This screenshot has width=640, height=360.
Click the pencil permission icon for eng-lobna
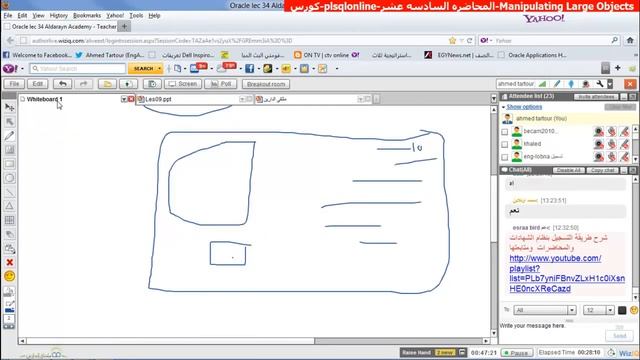click(x=624, y=157)
